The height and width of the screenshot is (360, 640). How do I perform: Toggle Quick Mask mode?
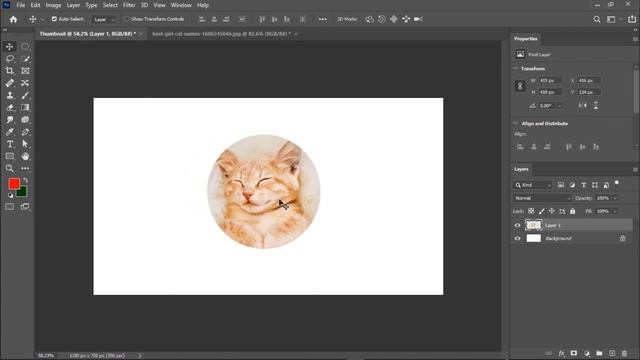[9, 207]
